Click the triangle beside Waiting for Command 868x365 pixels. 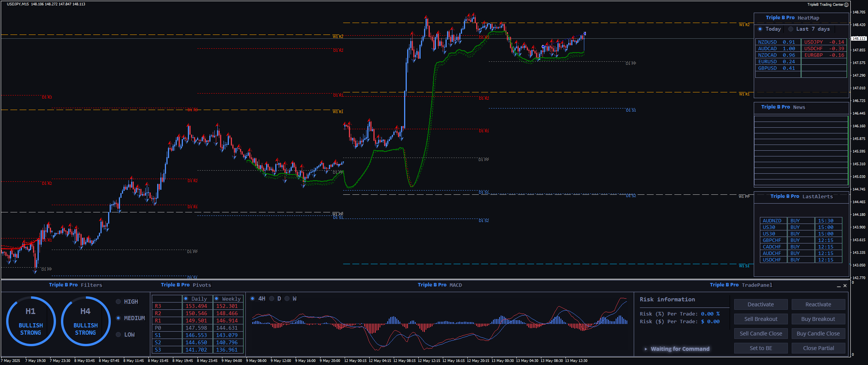pyautogui.click(x=646, y=349)
